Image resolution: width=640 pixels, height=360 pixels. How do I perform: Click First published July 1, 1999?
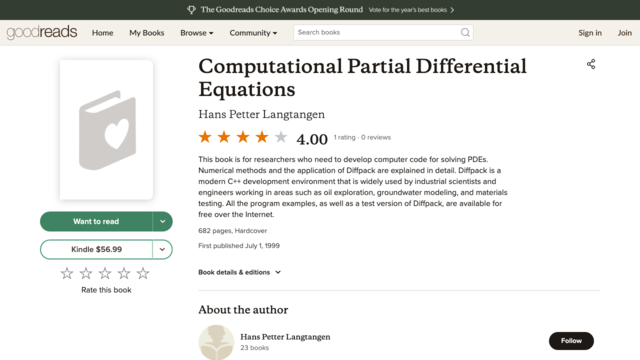239,246
